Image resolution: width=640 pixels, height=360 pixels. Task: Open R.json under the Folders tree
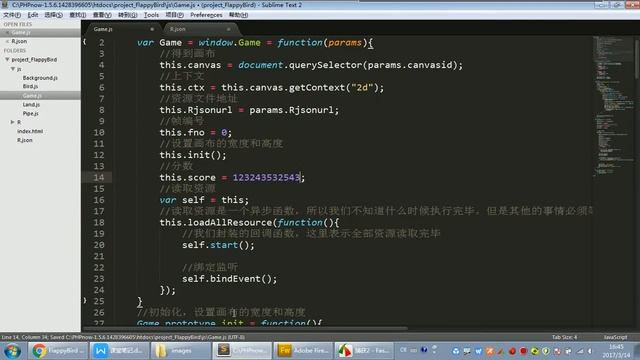[24, 140]
